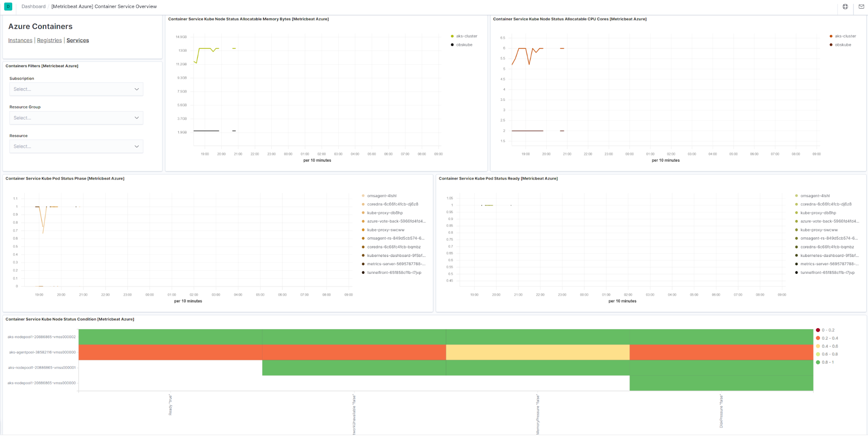Select omsagent-rs-849d5cb574 in Pod Status Ready legend
Image resolution: width=868 pixels, height=436 pixels.
tap(827, 238)
